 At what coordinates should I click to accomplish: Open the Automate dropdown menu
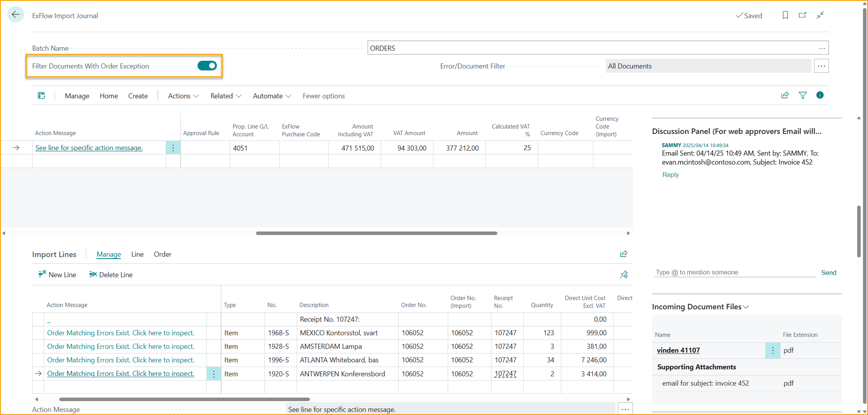tap(272, 96)
